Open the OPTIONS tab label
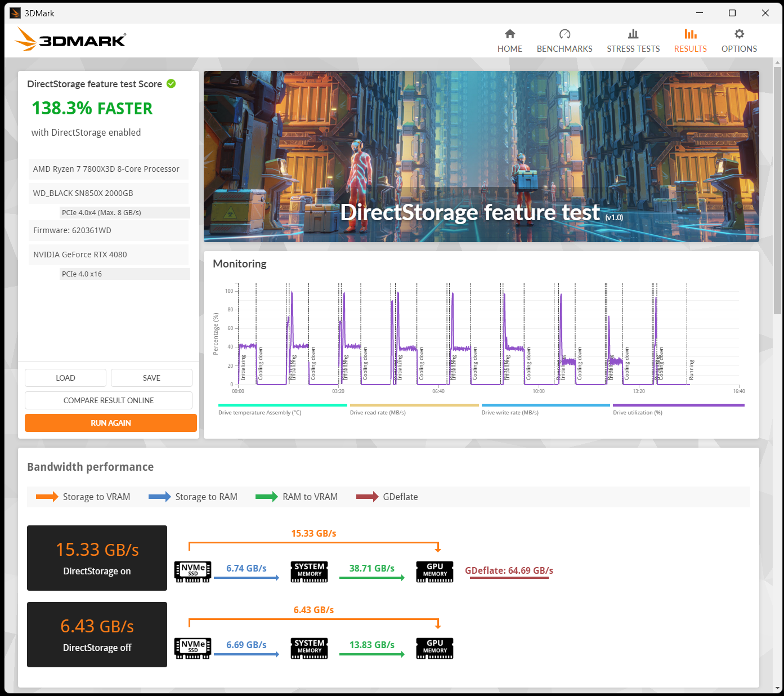 tap(740, 49)
